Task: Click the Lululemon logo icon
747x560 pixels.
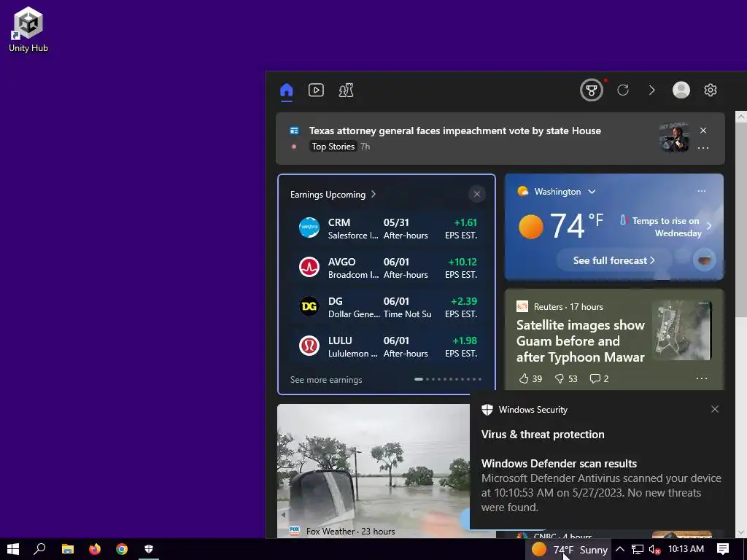Action: tap(309, 346)
